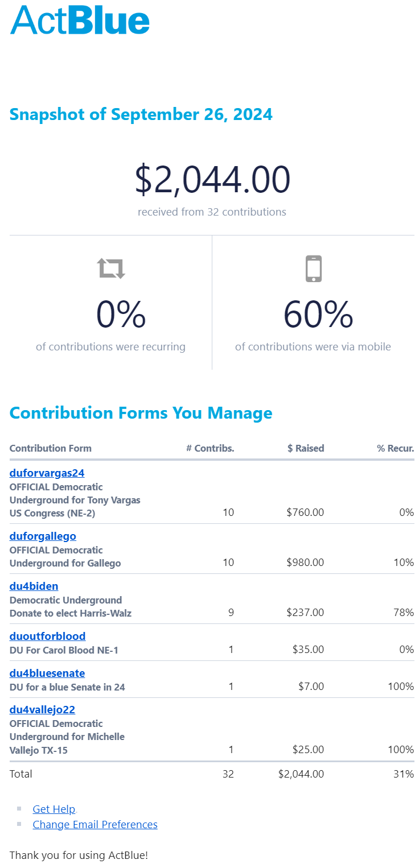Viewport: 419px width, 868px height.
Task: Click the $ Raised column header
Action: (x=306, y=448)
